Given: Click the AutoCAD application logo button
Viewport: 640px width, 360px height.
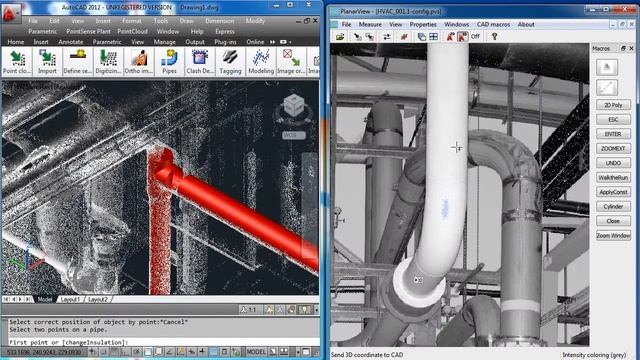Looking at the screenshot, I should point(10,13).
